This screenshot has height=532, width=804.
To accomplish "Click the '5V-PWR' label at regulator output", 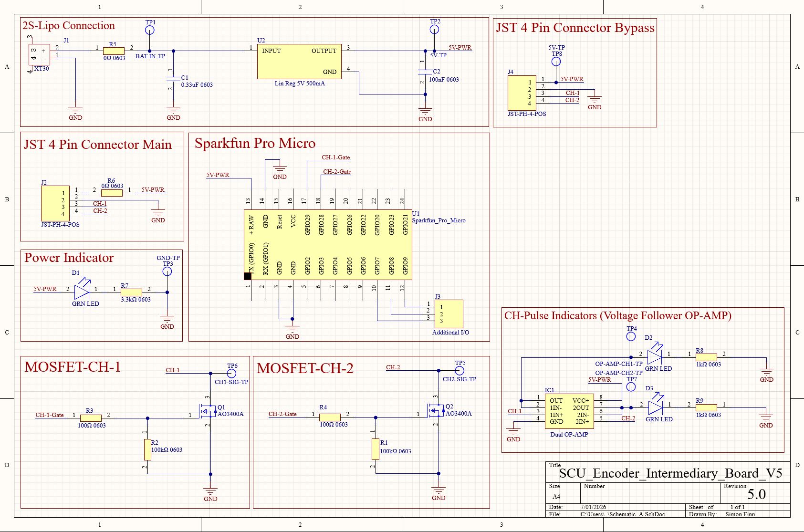I will [460, 48].
